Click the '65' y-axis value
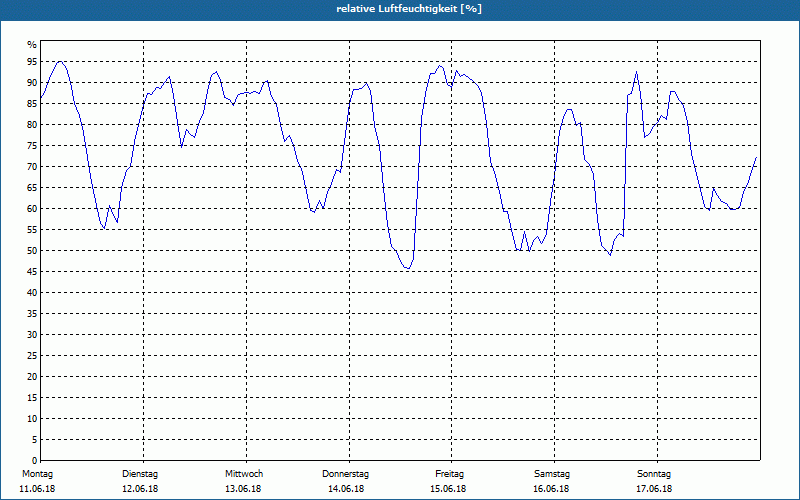The width and height of the screenshot is (800, 500). click(x=32, y=188)
